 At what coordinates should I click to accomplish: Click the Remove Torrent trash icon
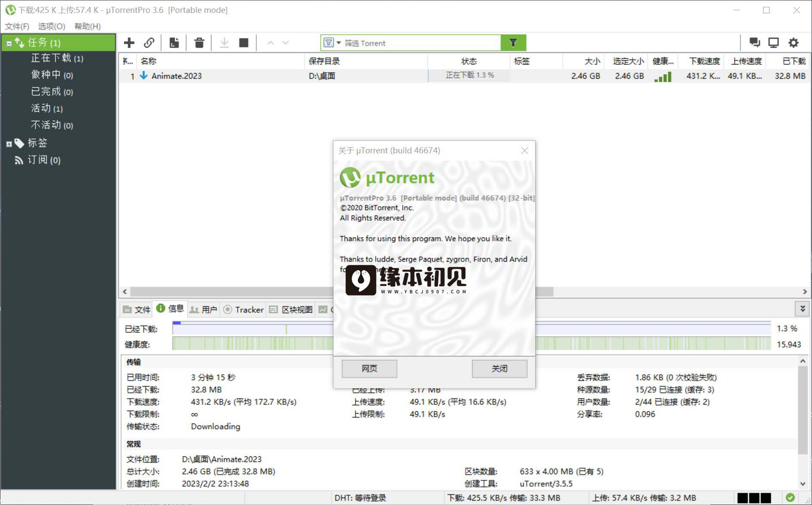coord(199,43)
